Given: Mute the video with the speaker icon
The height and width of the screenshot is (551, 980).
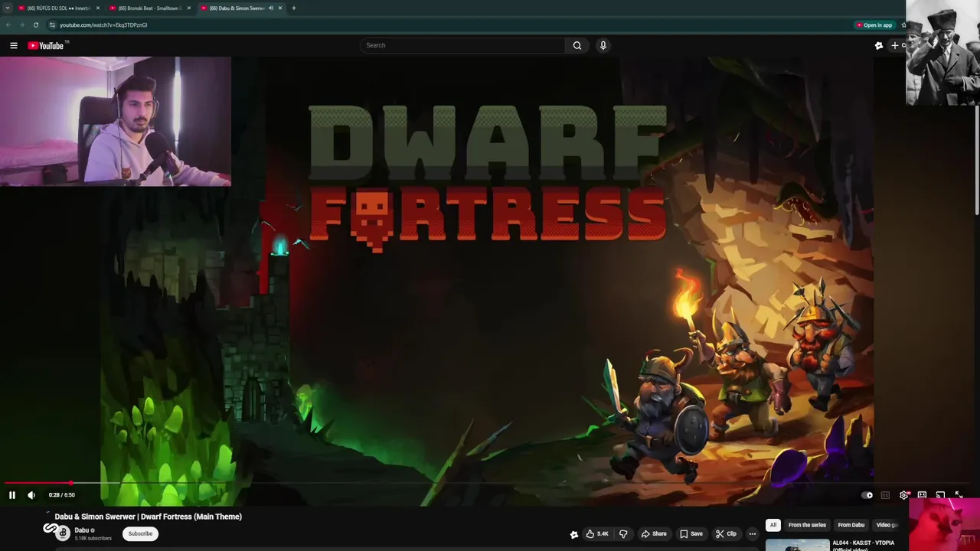Looking at the screenshot, I should pos(31,495).
